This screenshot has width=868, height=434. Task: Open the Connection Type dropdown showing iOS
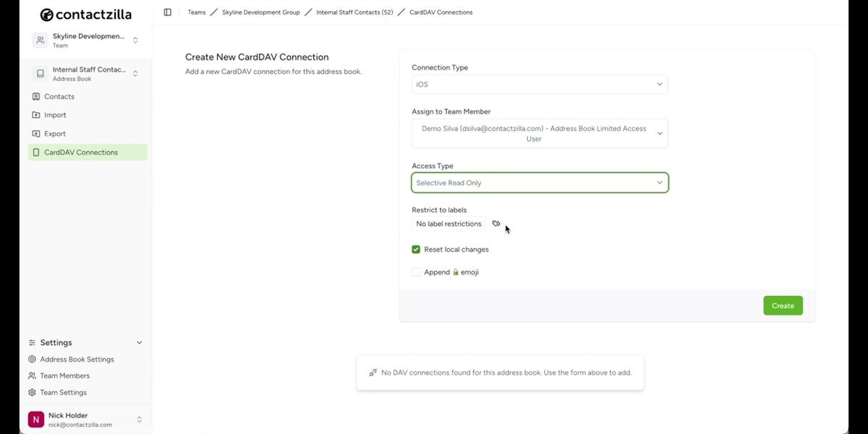(539, 84)
